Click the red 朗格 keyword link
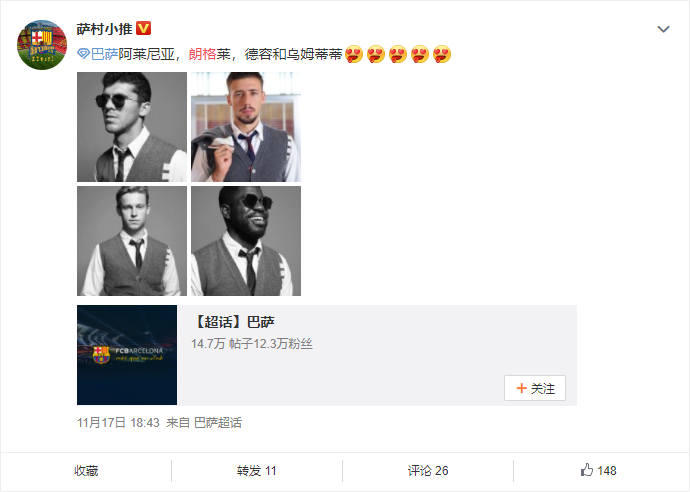 tap(202, 54)
